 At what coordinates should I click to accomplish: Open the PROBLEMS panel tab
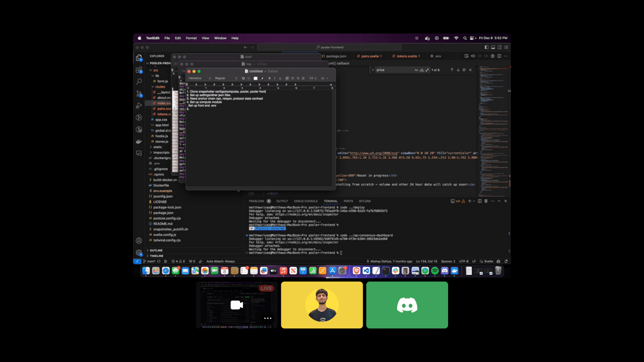coord(257,201)
